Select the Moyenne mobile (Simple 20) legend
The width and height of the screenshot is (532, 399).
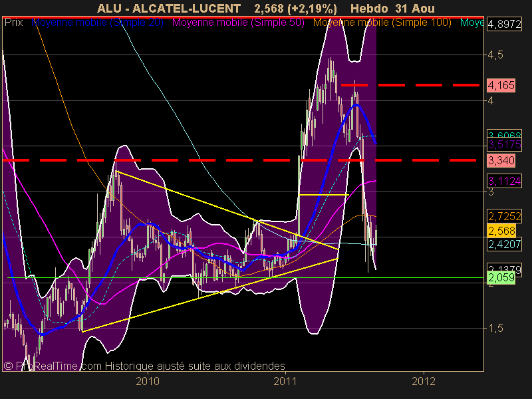tap(97, 23)
